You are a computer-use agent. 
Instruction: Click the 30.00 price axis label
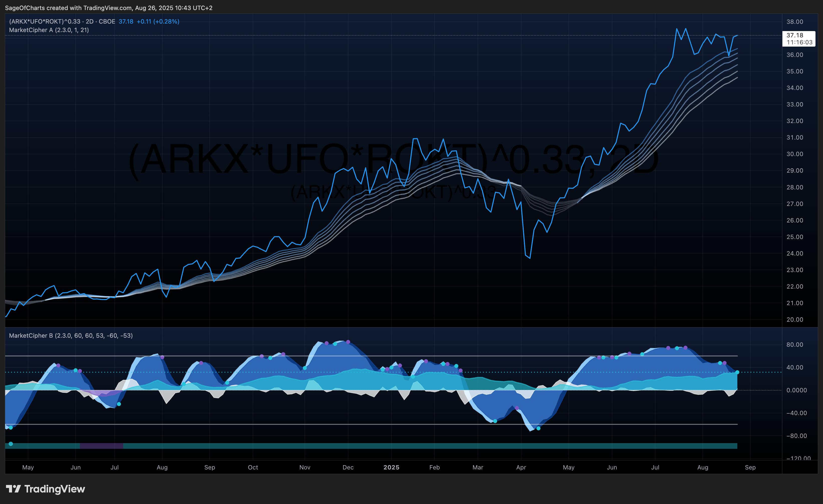(795, 154)
